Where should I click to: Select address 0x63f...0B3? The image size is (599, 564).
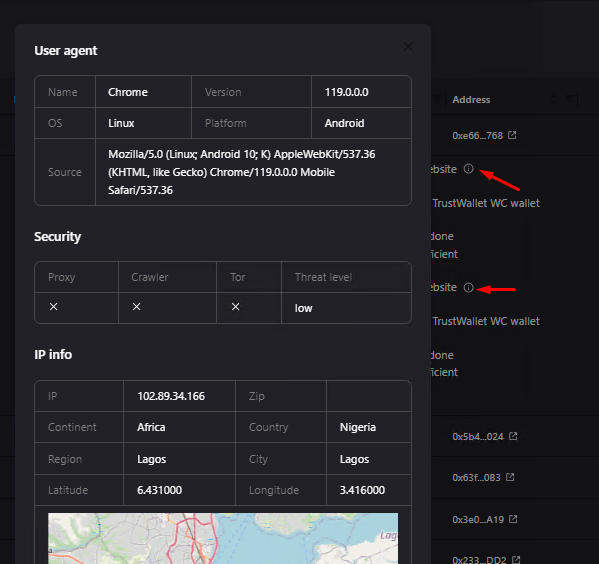[476, 478]
